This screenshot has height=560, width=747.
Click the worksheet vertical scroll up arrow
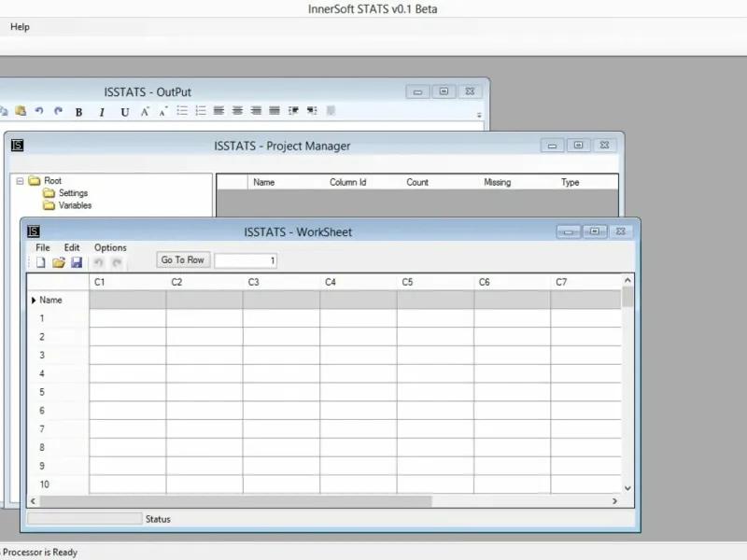pyautogui.click(x=627, y=281)
